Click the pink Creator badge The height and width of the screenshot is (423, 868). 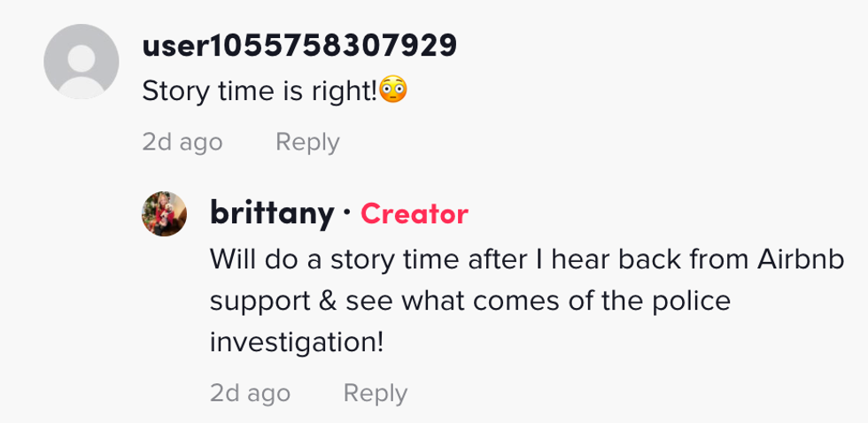click(415, 213)
